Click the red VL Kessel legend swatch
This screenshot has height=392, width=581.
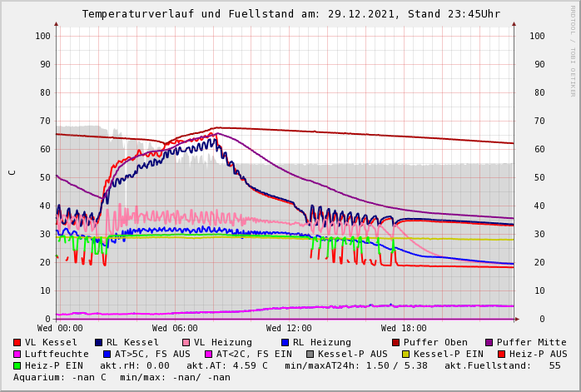(x=17, y=342)
